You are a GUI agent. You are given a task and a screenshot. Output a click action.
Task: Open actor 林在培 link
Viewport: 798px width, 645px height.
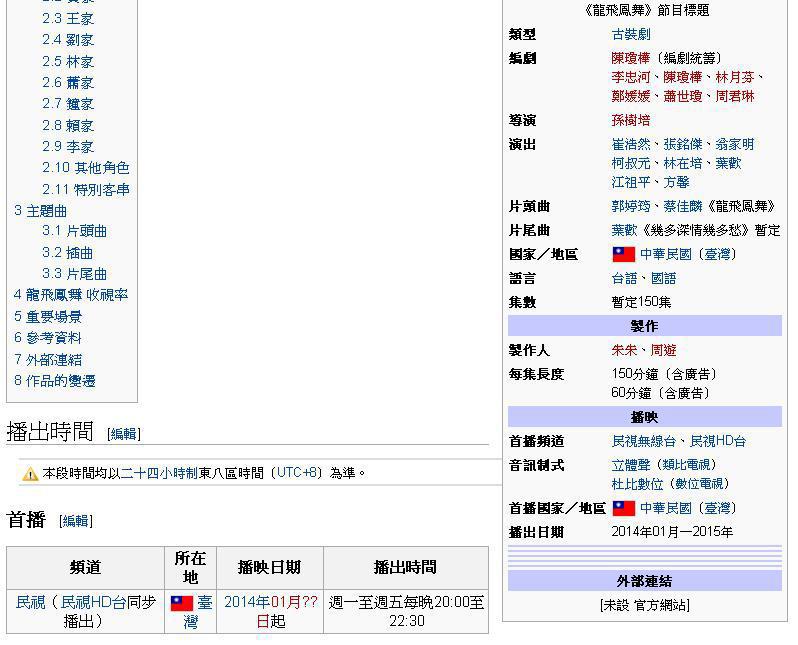pyautogui.click(x=682, y=163)
